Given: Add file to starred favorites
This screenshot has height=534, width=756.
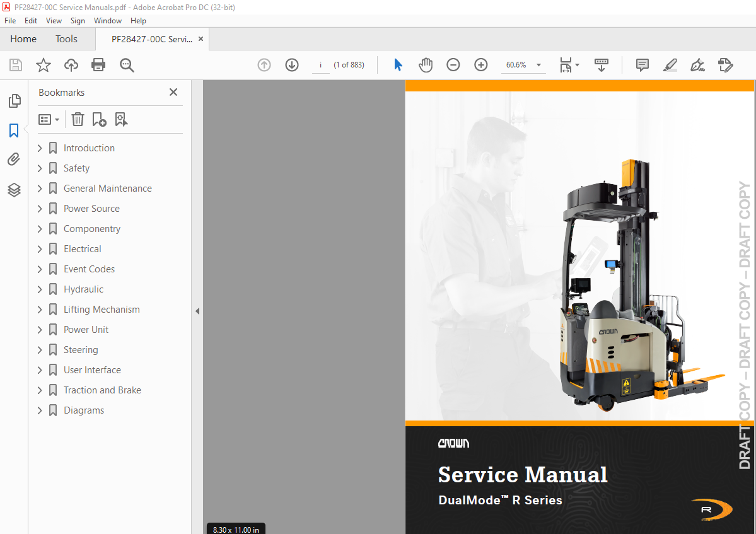Looking at the screenshot, I should 44,65.
